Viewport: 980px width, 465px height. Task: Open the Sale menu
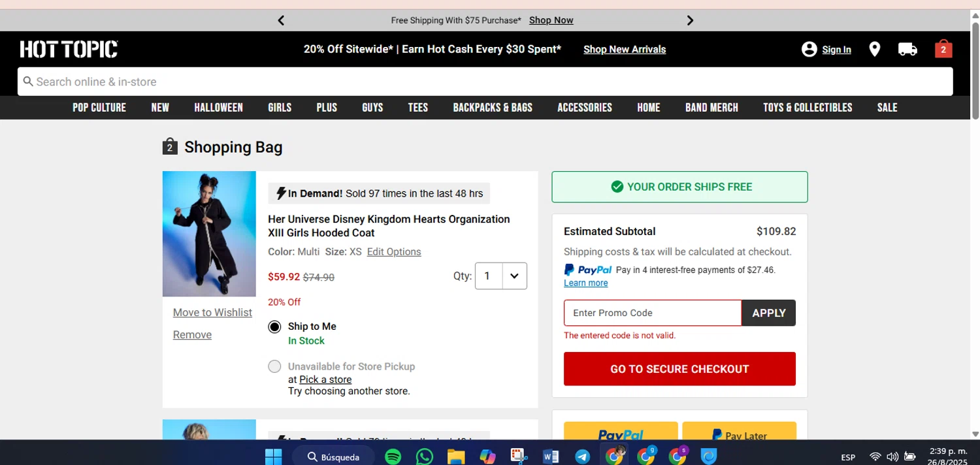tap(887, 108)
